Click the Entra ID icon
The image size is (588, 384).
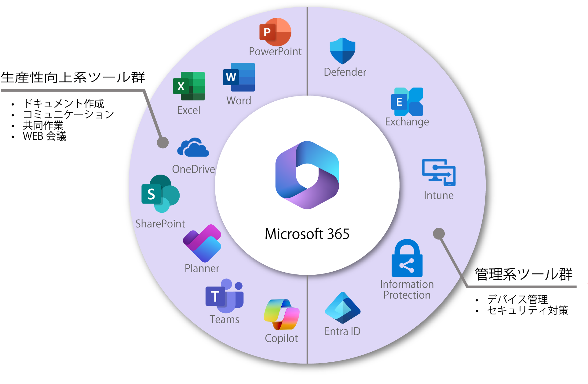tap(343, 308)
